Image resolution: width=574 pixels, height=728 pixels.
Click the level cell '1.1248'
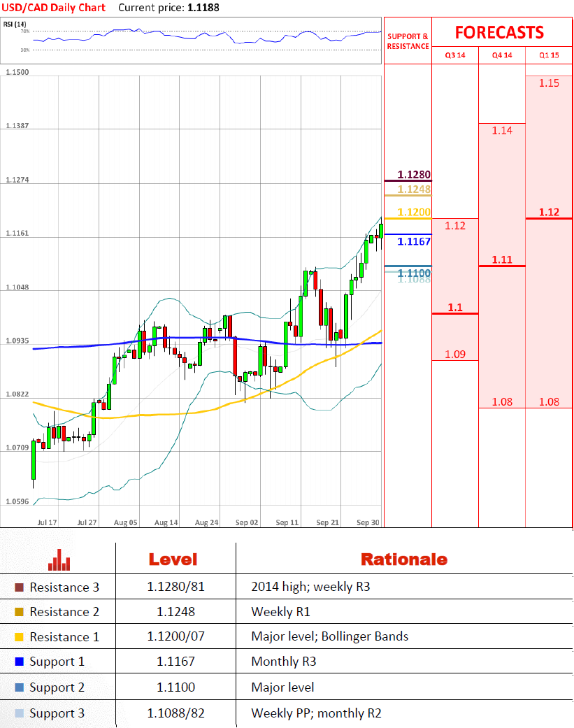coord(176,612)
